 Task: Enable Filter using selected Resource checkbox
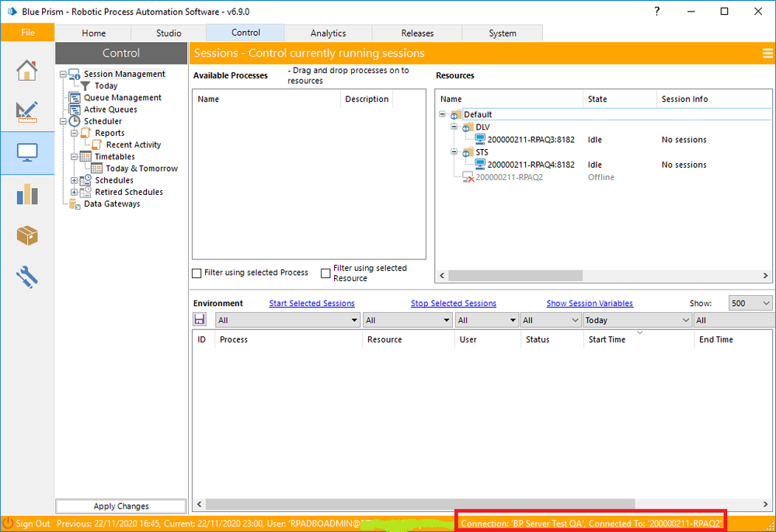[x=326, y=273]
